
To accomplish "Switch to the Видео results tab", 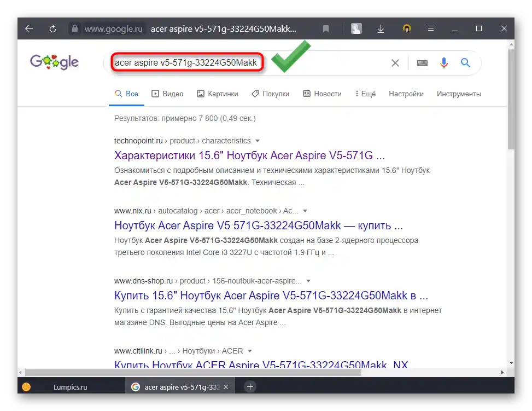I will click(x=168, y=94).
